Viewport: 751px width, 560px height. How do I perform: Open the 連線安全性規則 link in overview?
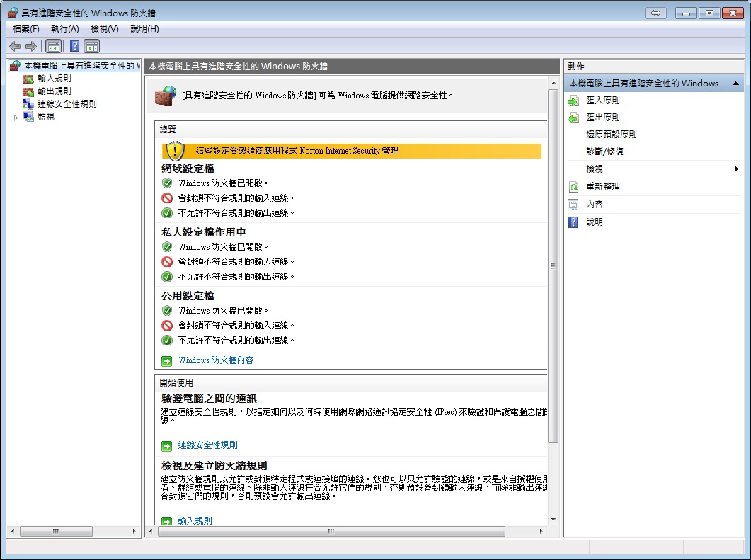tap(207, 445)
